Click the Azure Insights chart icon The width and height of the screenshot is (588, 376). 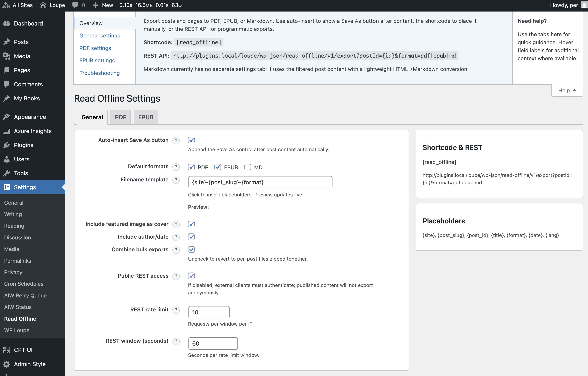7,131
